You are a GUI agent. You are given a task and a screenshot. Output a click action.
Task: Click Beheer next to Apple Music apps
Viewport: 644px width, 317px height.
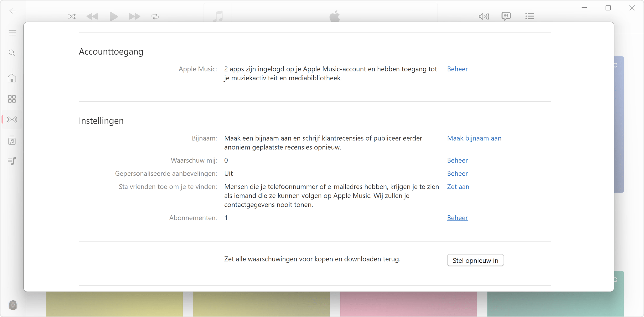coord(457,69)
